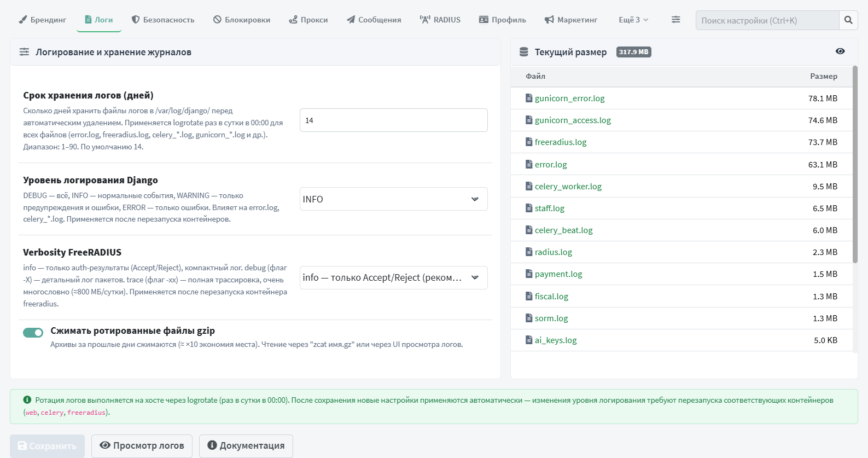Open the gunicorn_access.log file link
The image size is (868, 458).
tap(573, 120)
